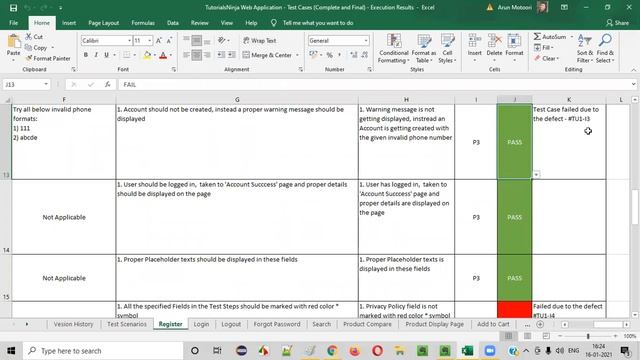Open Format as Table gallery
The height and width of the screenshot is (360, 640).
pos(424,49)
